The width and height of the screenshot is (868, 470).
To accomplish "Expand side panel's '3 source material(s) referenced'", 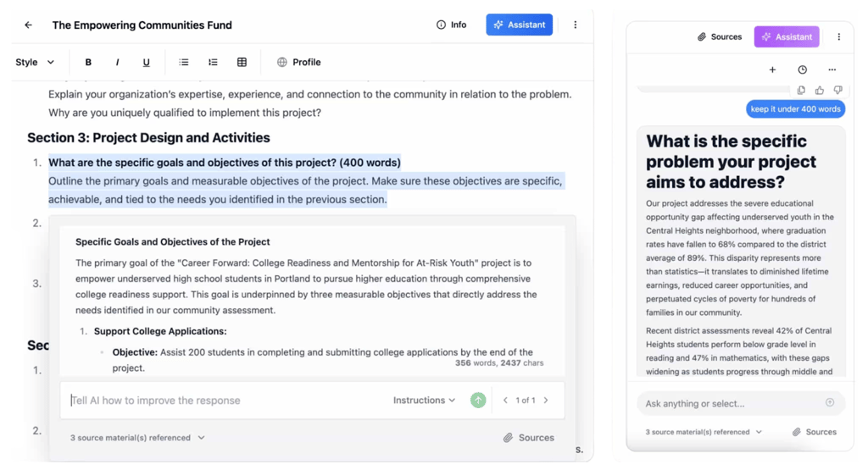I will (704, 432).
